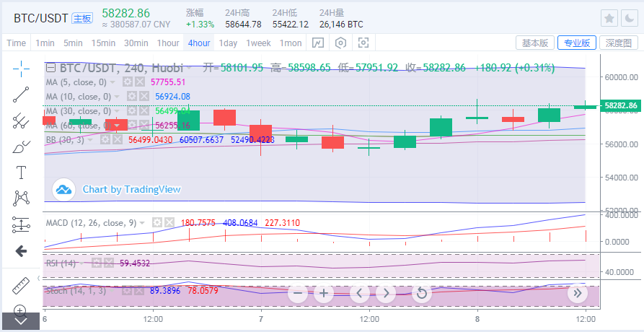Collapse the BTC/USDT legend box
Viewport: 644px width, 332px height.
point(50,68)
